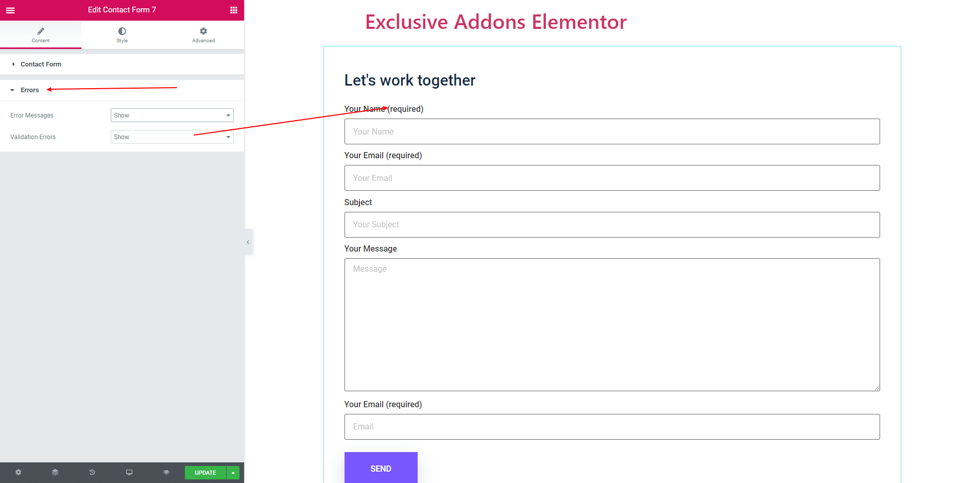Focus the Your Name input field
This screenshot has width=980, height=483.
pyautogui.click(x=612, y=131)
